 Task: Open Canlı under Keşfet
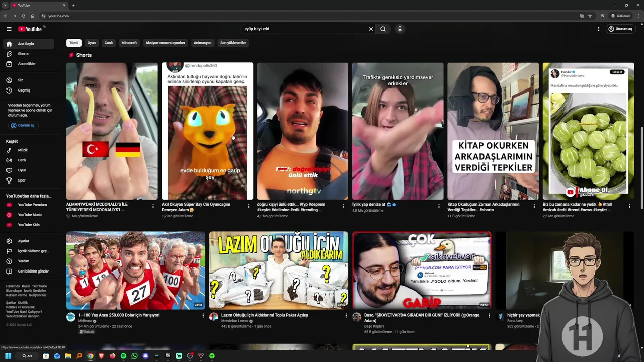(28, 160)
